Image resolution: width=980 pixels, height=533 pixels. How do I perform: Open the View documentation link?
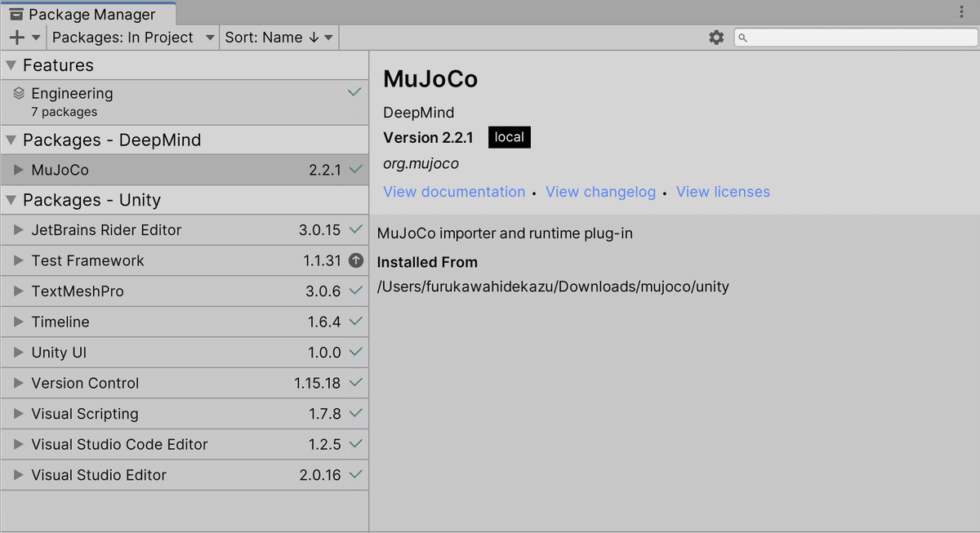(454, 192)
